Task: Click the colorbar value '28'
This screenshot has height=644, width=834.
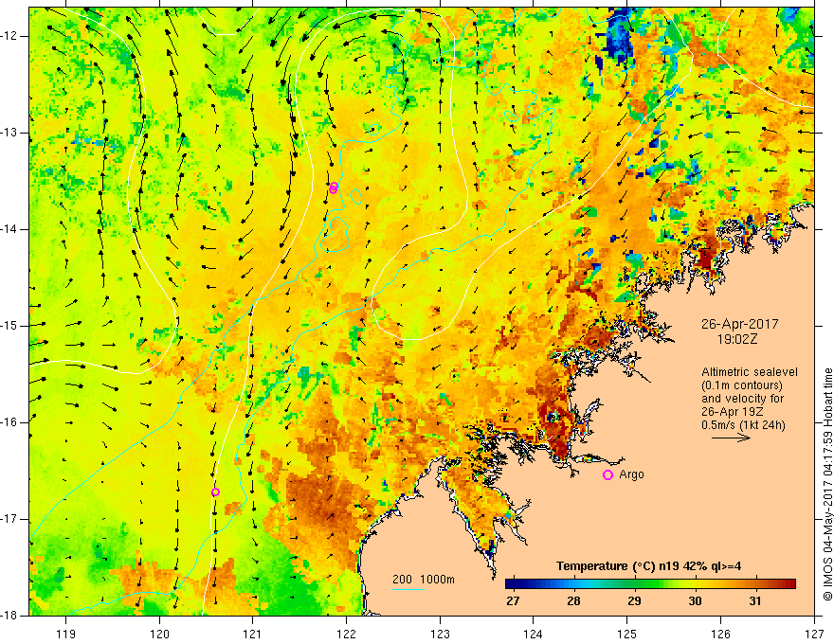Action: click(573, 601)
